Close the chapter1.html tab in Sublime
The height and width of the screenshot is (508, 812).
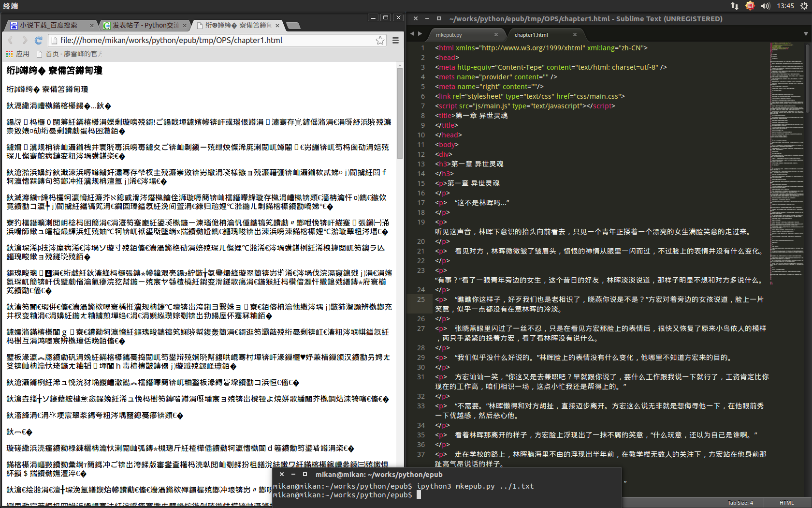575,35
